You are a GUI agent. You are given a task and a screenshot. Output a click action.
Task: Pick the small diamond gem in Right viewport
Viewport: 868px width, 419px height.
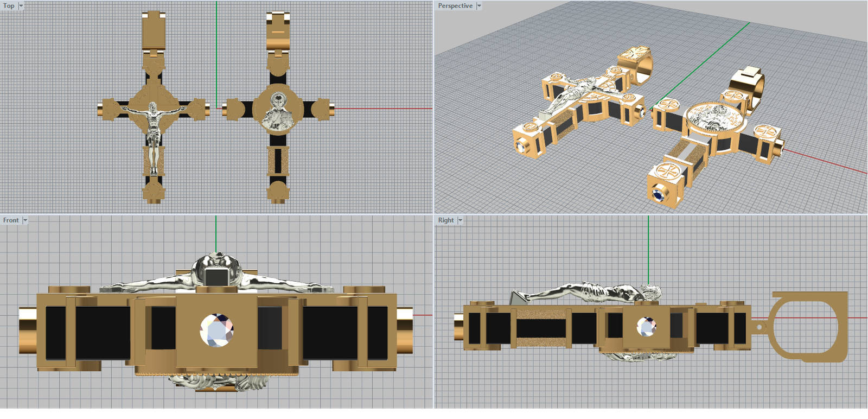pos(646,327)
